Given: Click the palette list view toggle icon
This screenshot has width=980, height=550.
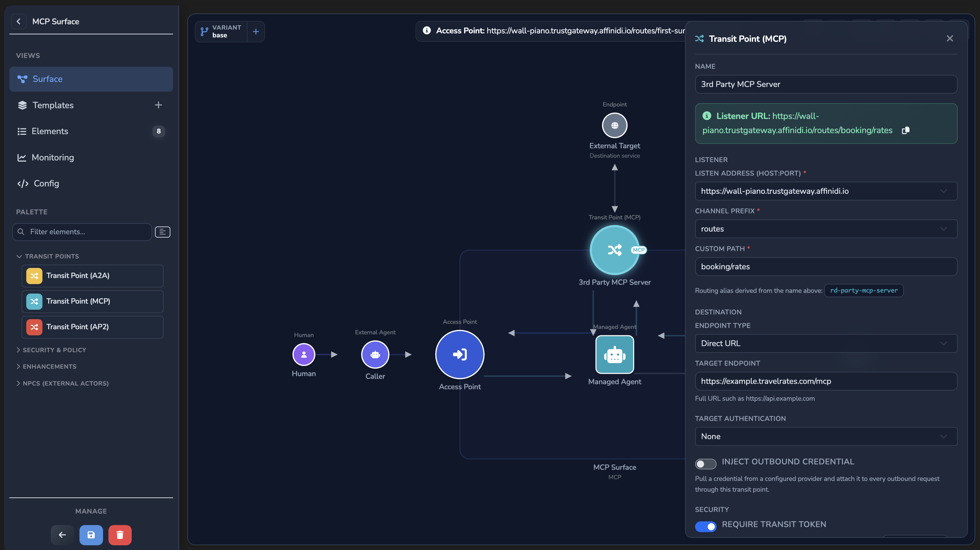Looking at the screenshot, I should coord(162,232).
